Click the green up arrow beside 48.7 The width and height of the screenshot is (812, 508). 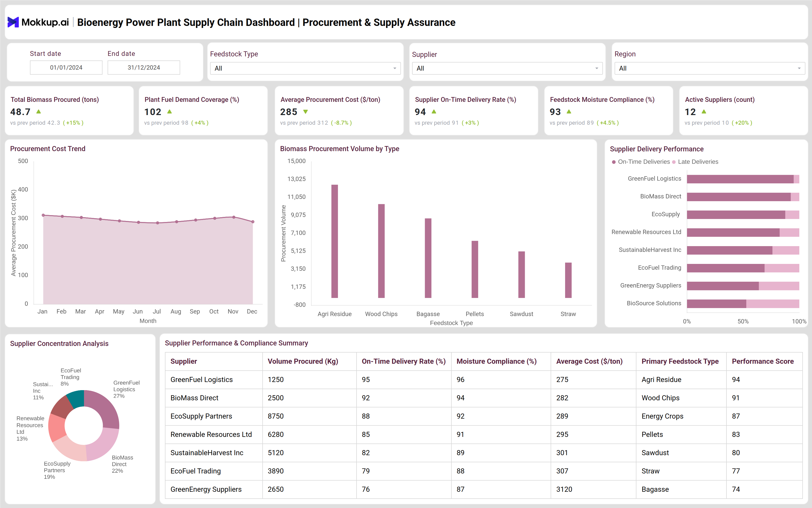pyautogui.click(x=39, y=112)
